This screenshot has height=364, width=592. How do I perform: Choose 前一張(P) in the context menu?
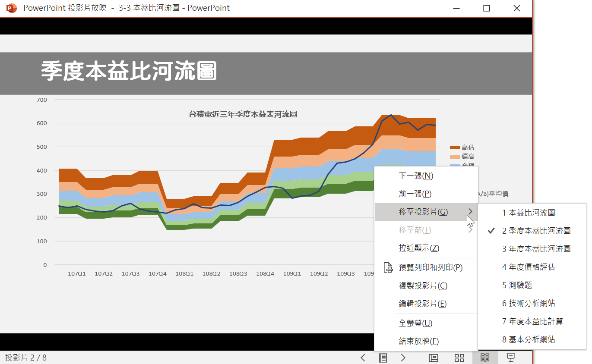coord(426,194)
